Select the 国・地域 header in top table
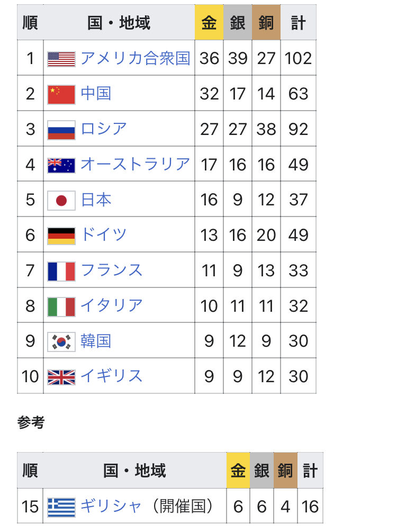 click(x=119, y=22)
